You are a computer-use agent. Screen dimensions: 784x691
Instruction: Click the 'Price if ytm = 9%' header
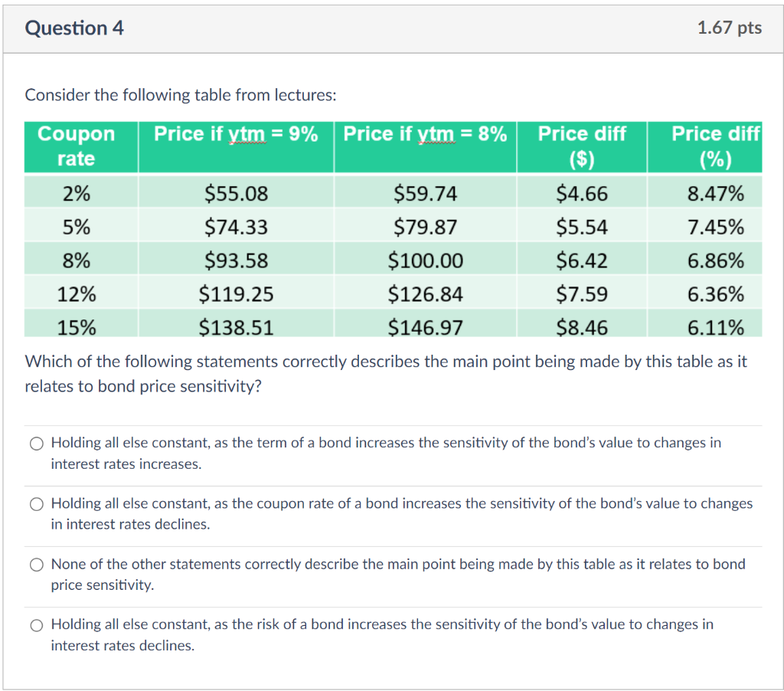pyautogui.click(x=236, y=133)
